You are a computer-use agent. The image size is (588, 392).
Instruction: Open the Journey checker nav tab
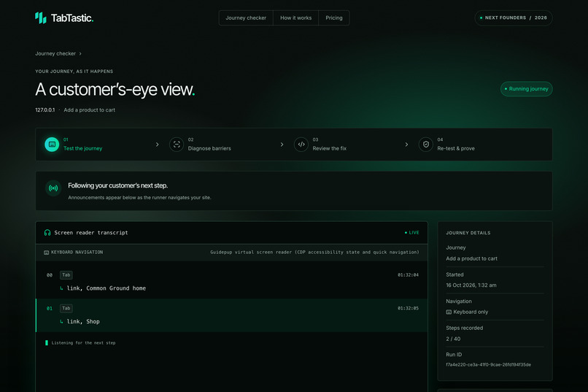point(246,18)
